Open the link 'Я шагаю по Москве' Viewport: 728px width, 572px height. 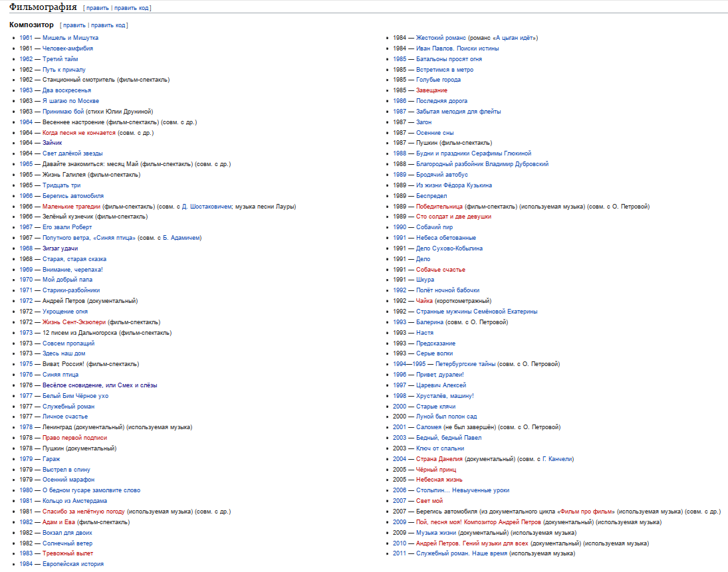point(70,101)
